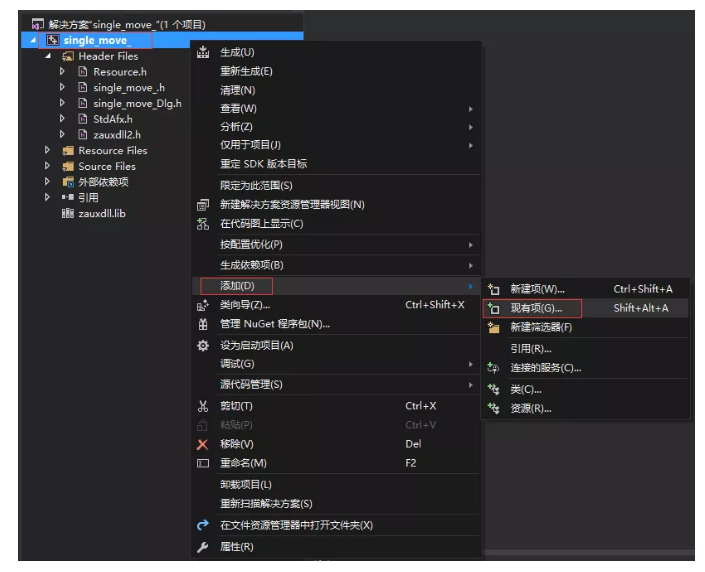Click the Rename icon beside 重命名
This screenshot has height=572, width=705.
[x=203, y=464]
